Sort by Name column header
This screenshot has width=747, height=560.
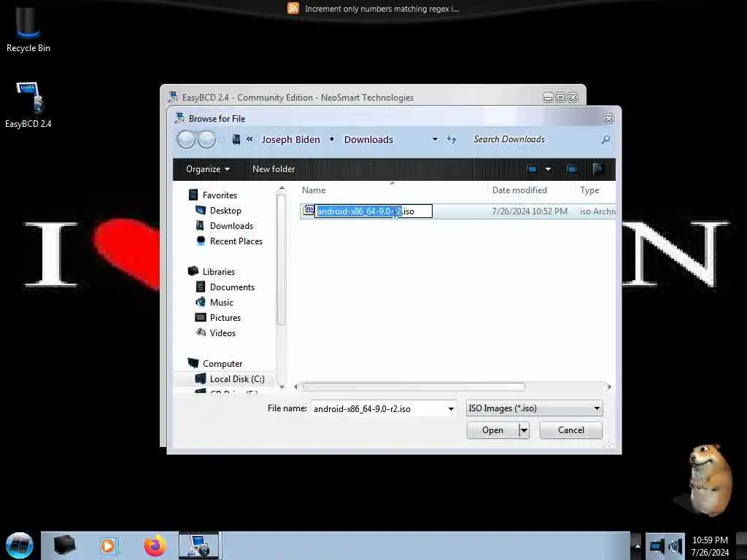(314, 190)
